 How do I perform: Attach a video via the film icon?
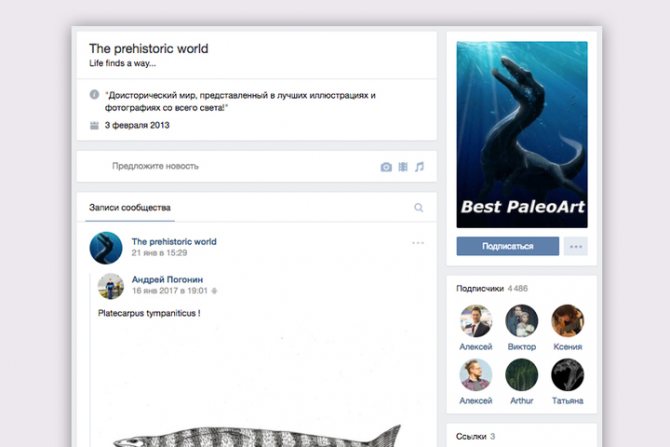(403, 167)
